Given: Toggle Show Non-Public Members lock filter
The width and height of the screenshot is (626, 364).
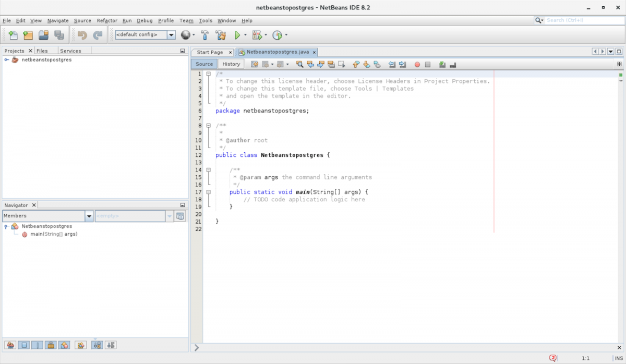Looking at the screenshot, I should click(x=51, y=345).
